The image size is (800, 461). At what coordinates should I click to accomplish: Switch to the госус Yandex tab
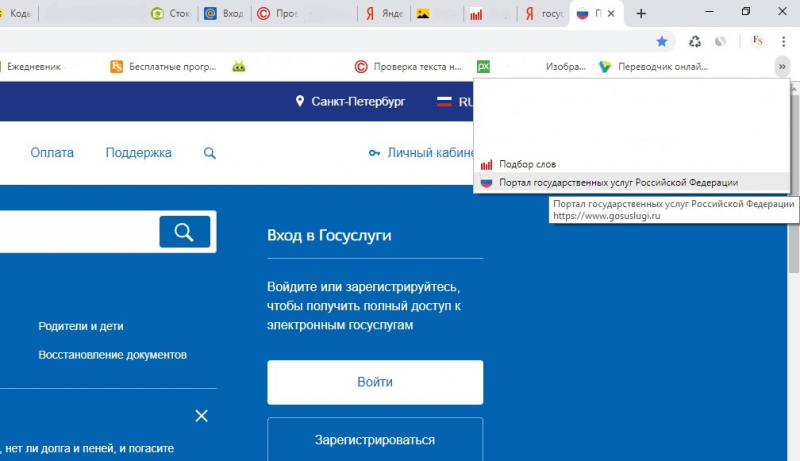544,14
